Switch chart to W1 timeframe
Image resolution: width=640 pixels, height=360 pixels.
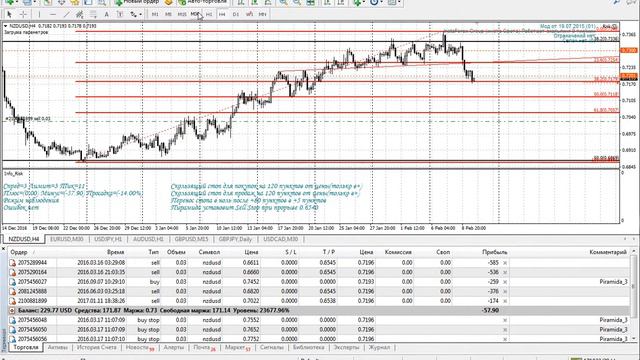249,14
